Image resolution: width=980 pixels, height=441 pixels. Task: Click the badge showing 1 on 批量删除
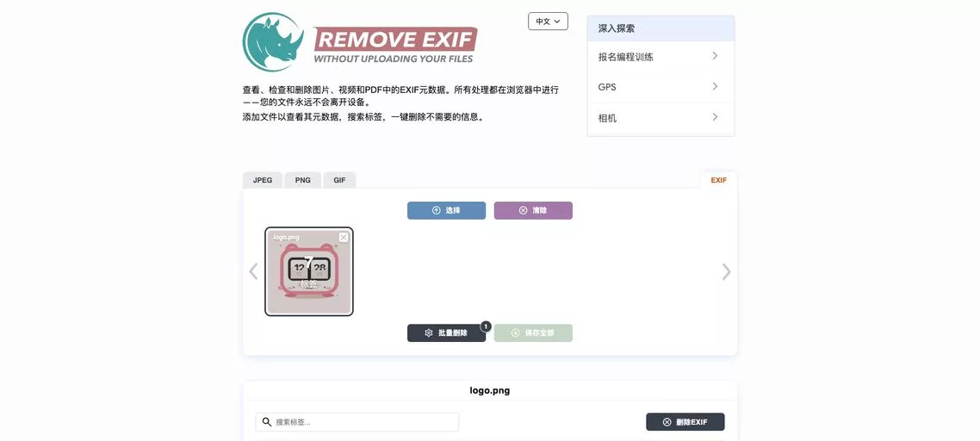tap(486, 326)
